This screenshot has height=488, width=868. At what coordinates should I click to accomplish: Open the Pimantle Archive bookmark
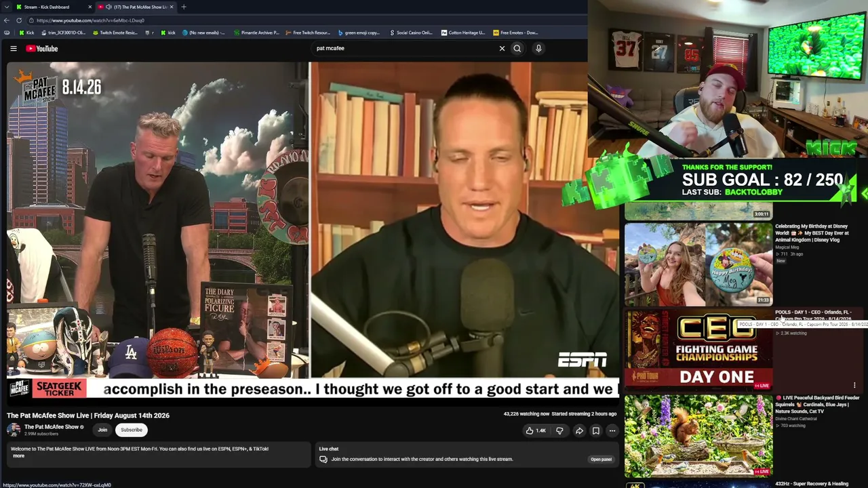(256, 33)
